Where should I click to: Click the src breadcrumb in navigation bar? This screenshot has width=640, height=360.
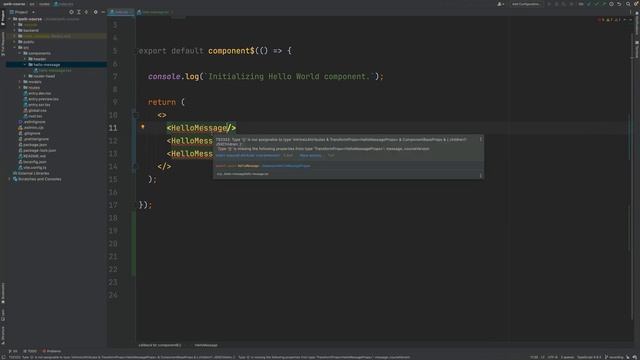(32, 4)
